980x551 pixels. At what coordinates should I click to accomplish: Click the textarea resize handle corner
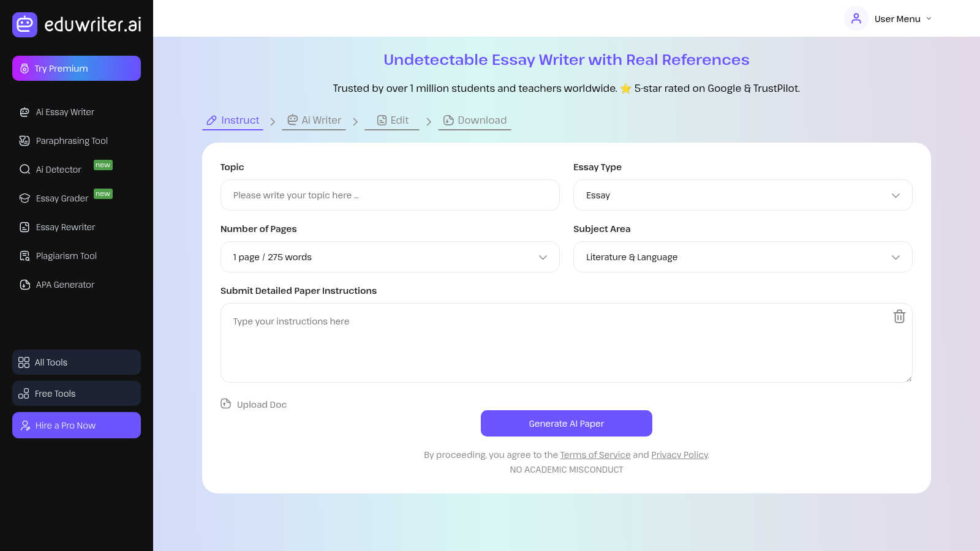pos(908,379)
